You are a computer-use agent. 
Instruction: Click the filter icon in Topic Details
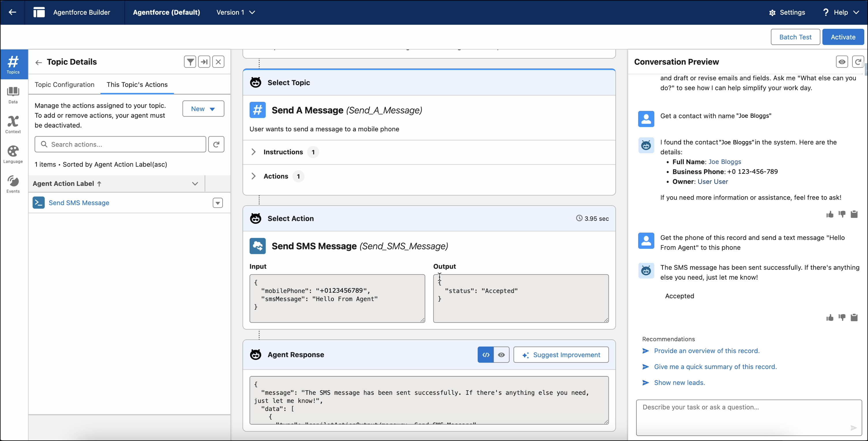coord(190,62)
